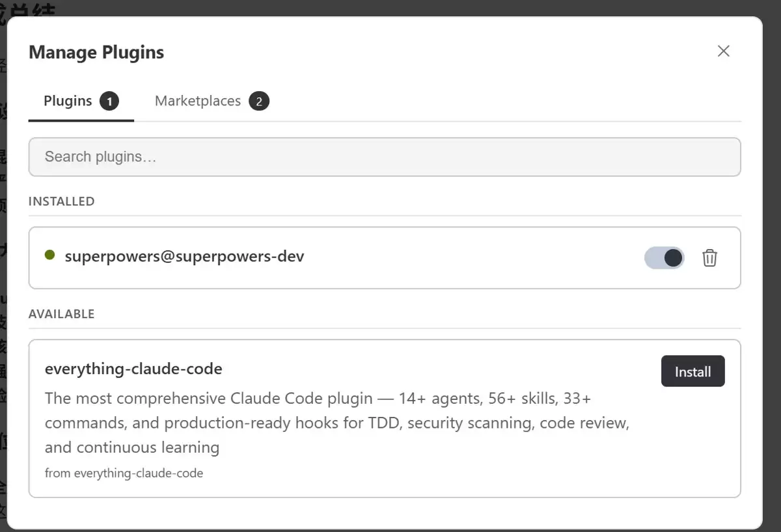
Task: Click the everything-claude-code plugin title
Action: tap(133, 369)
